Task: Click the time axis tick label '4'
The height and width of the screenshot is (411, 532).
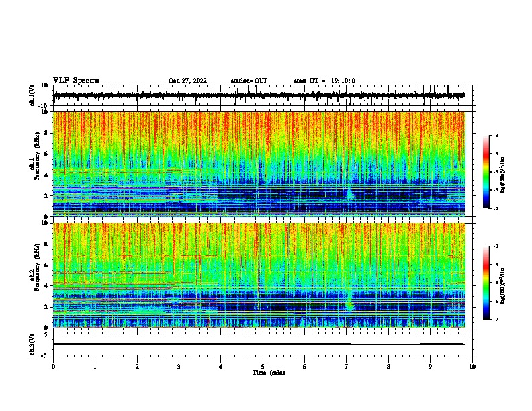Action: point(221,367)
